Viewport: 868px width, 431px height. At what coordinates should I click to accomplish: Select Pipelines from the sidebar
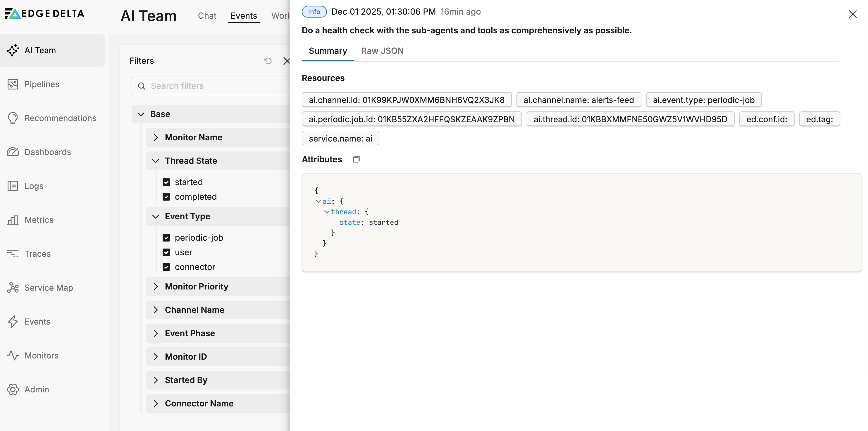(42, 84)
